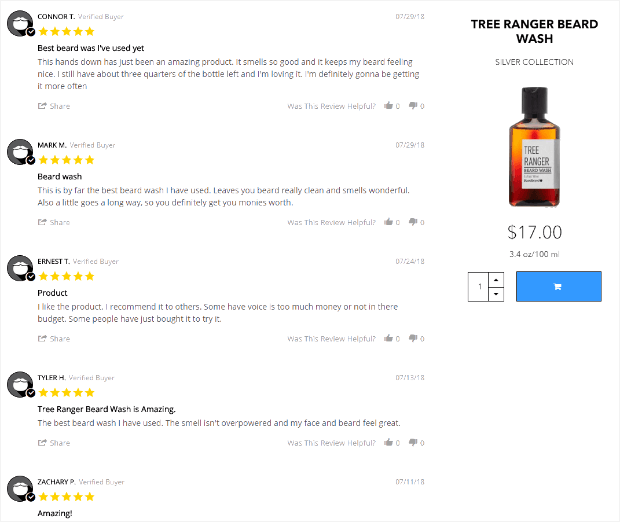The height and width of the screenshot is (522, 620).
Task: Click Mark M.'s reviewer avatar icon
Action: click(19, 152)
